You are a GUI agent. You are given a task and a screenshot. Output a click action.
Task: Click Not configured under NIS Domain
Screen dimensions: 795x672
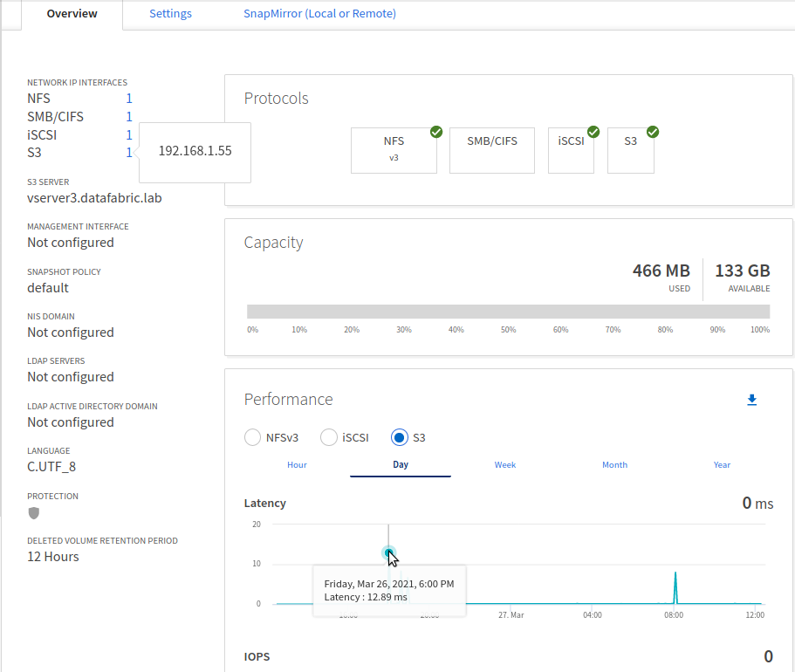[x=71, y=333]
